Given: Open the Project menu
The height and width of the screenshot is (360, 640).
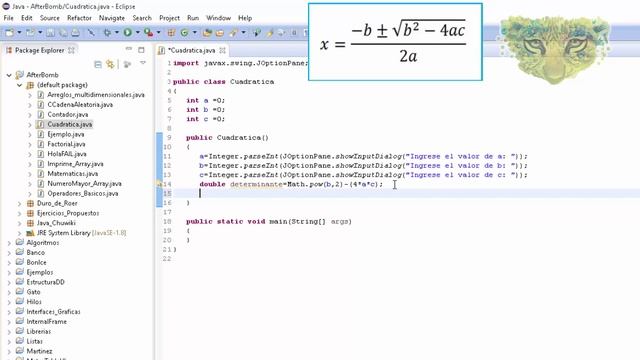Looking at the screenshot, I should click(169, 18).
